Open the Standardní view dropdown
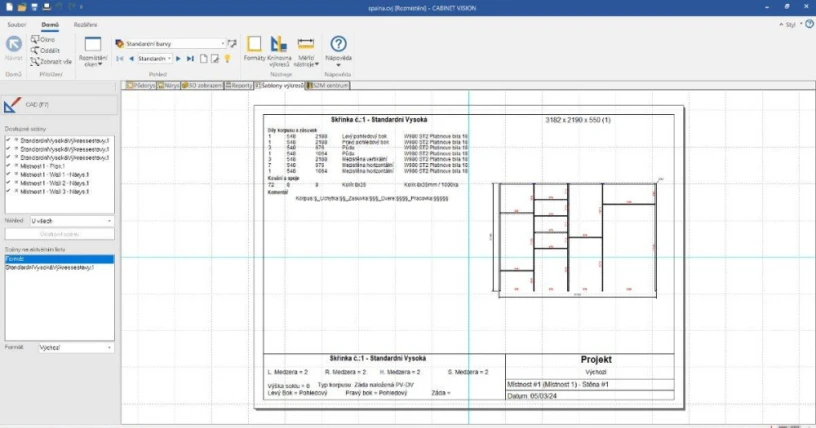This screenshot has width=816, height=428. [155, 59]
